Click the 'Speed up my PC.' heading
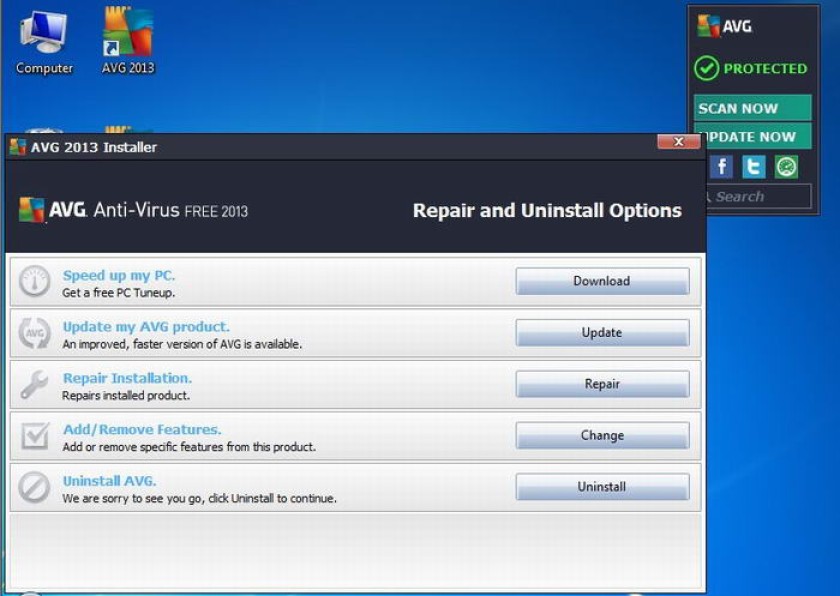 click(119, 275)
